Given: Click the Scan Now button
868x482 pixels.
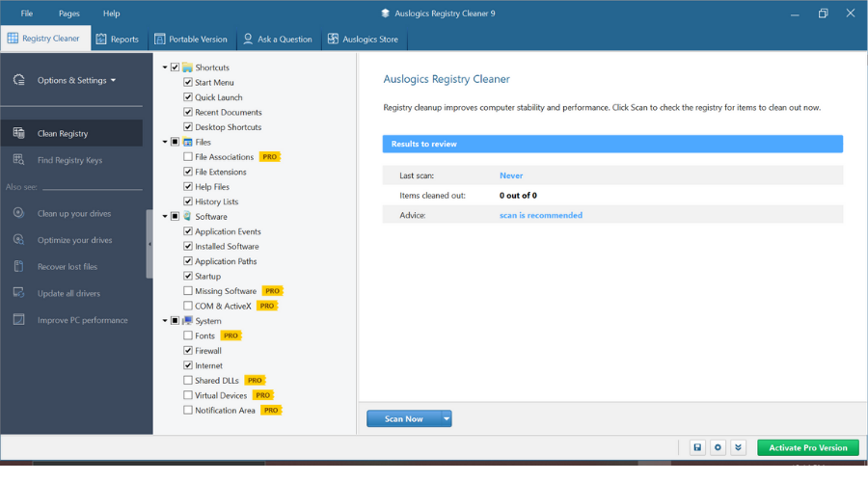Looking at the screenshot, I should [x=403, y=419].
